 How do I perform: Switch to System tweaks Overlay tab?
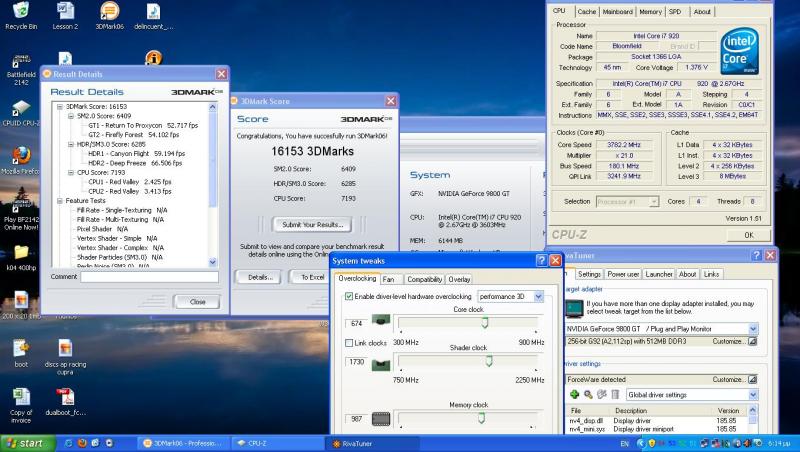459,280
